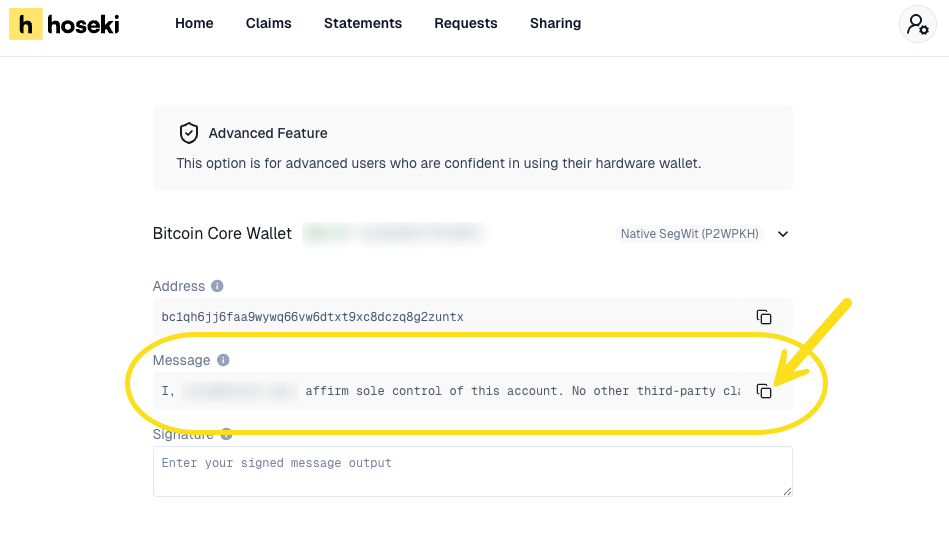949x547 pixels.
Task: Click the Bitcoin Core Wallet heading
Action: 222,234
